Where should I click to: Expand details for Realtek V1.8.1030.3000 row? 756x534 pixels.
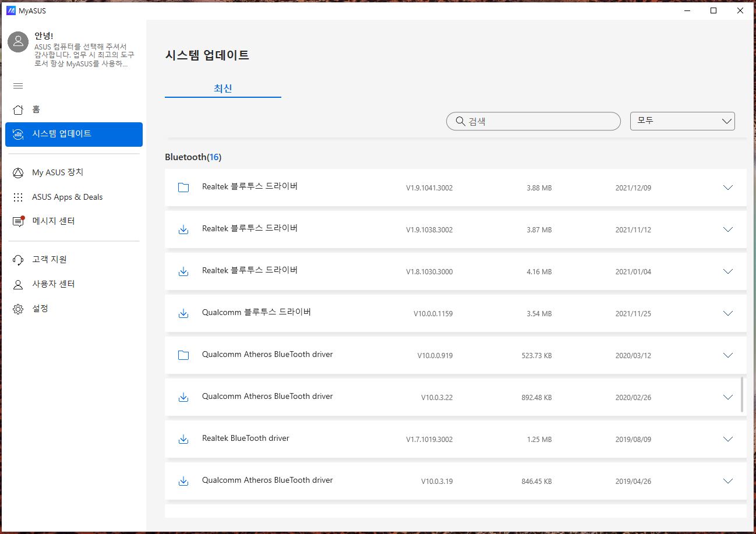click(x=727, y=271)
